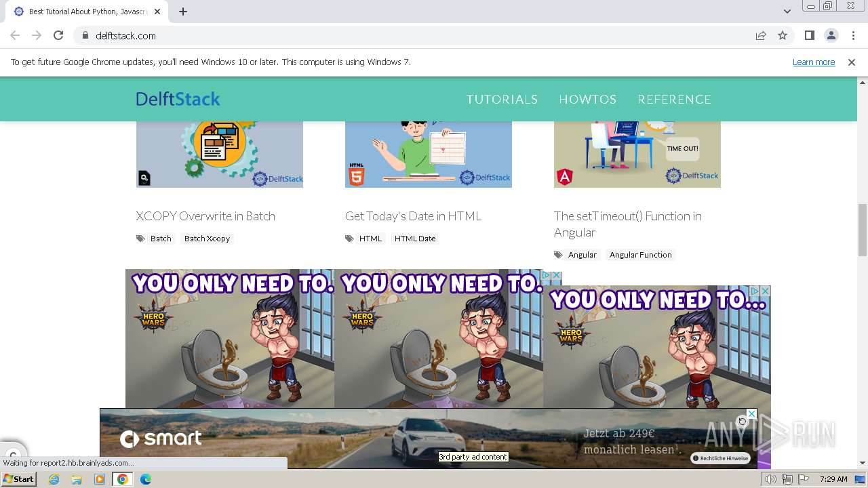Open Action Center flag icon
The image size is (868, 488).
click(x=804, y=479)
